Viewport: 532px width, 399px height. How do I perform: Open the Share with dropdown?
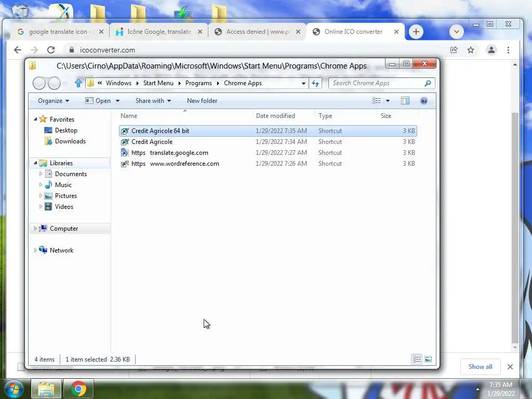(x=153, y=101)
